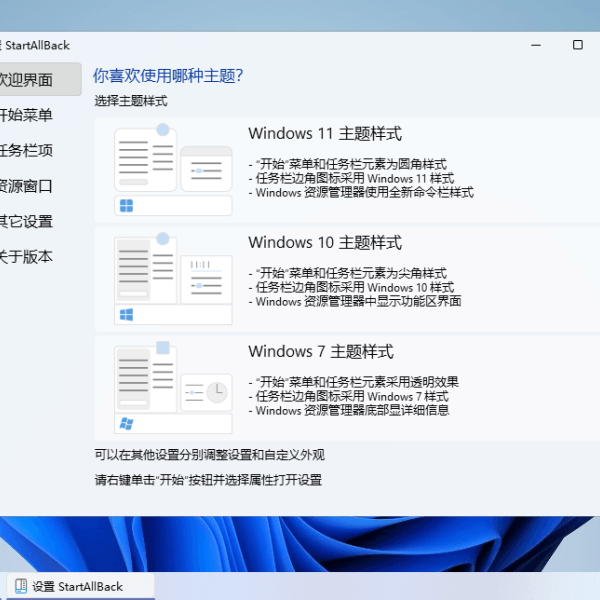Pick the Windows 7 主题样式 heading
This screenshot has width=600, height=600.
click(321, 351)
